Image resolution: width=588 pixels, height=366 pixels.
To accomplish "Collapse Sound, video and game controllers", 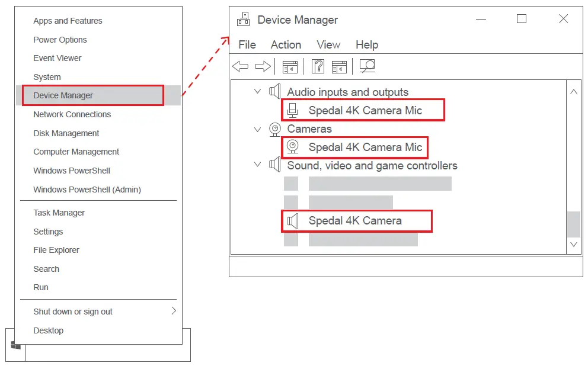I will point(257,164).
